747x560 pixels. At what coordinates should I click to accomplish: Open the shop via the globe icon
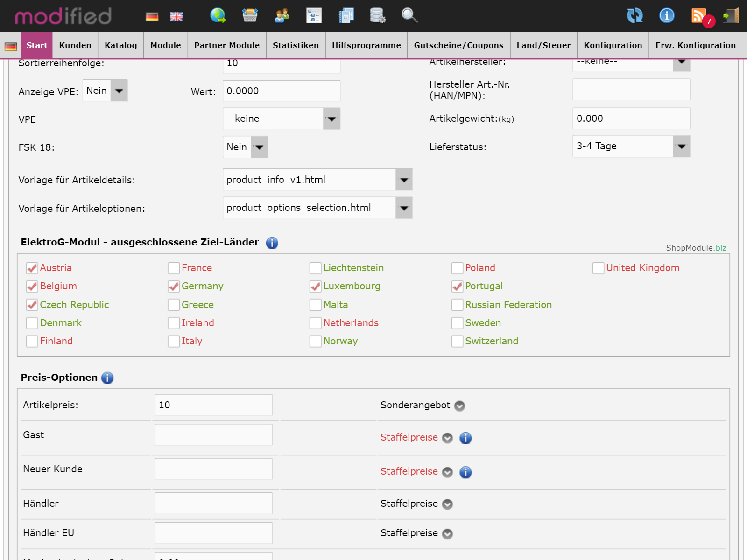click(x=218, y=16)
